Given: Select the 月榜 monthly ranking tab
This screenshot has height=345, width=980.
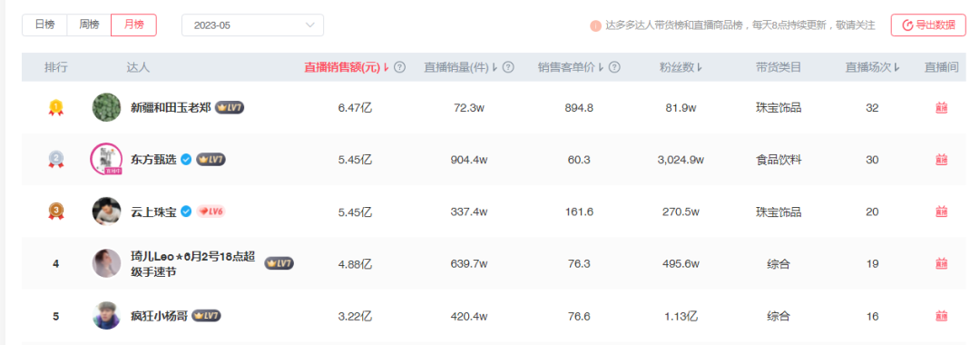Looking at the screenshot, I should [x=133, y=25].
